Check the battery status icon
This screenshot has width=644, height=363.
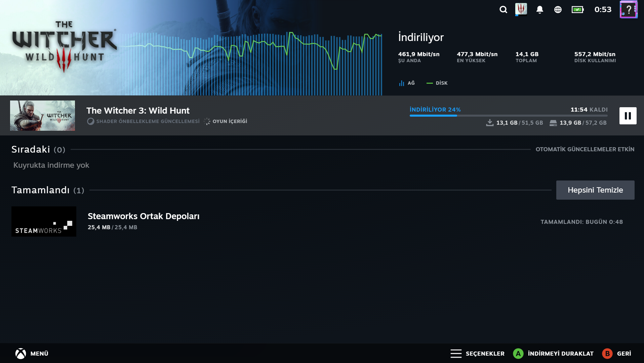578,10
